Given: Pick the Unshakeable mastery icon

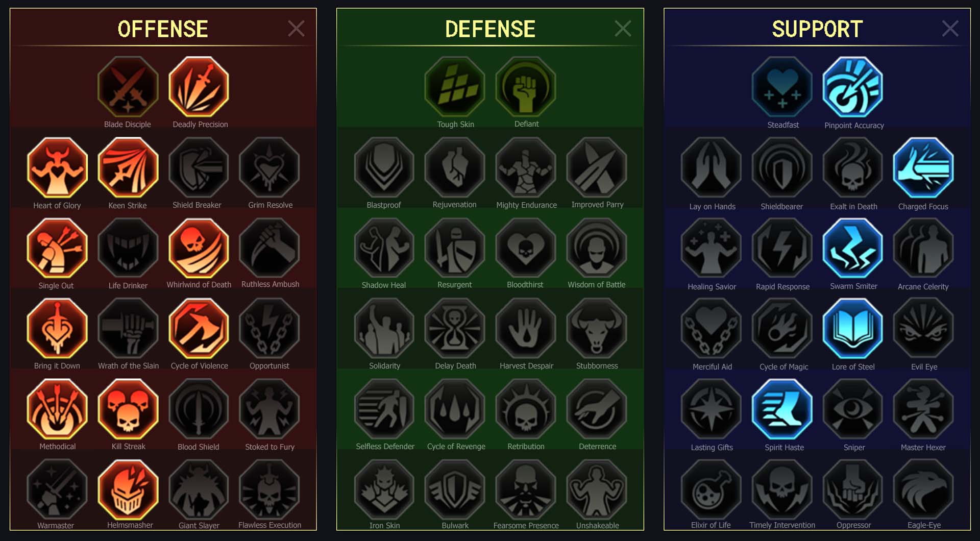Looking at the screenshot, I should (x=597, y=489).
